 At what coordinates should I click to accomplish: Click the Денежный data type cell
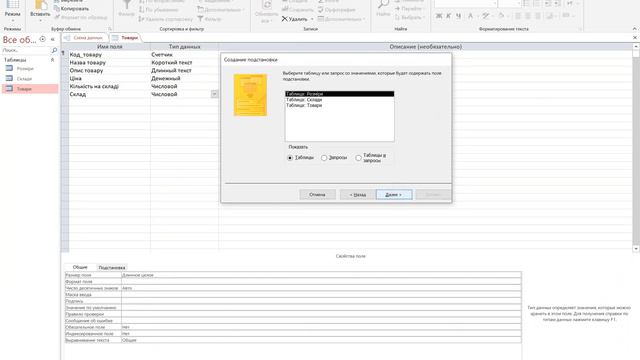pyautogui.click(x=184, y=78)
